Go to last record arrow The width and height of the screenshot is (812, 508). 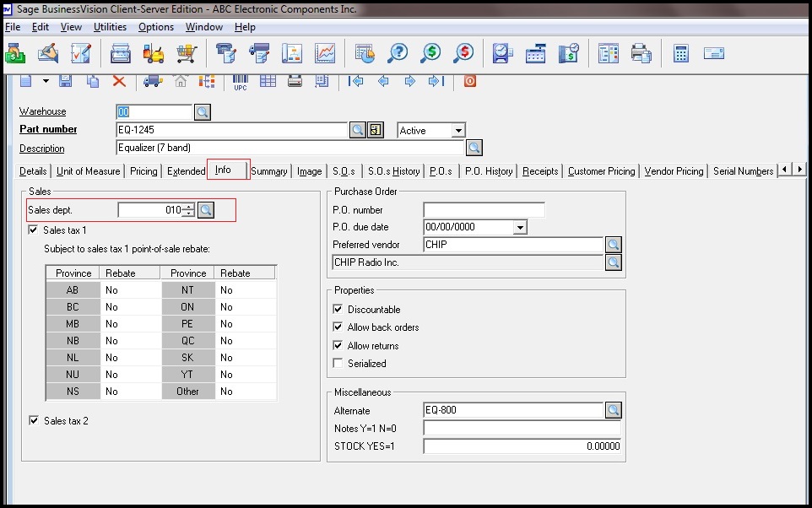pyautogui.click(x=436, y=81)
